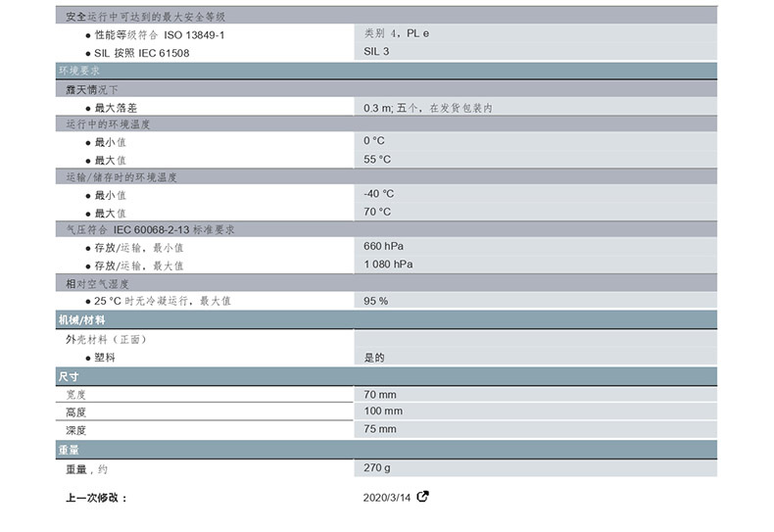Image resolution: width=774 pixels, height=532 pixels.
Task: Select the 塑料 material row label
Action: coord(105,358)
